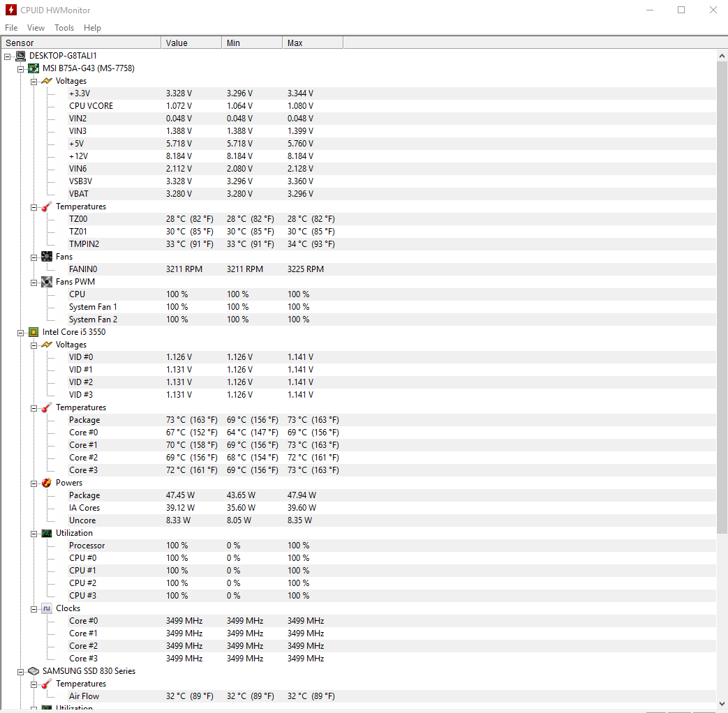The height and width of the screenshot is (713, 728).
Task: Collapse the Clocks group
Action: coord(34,609)
